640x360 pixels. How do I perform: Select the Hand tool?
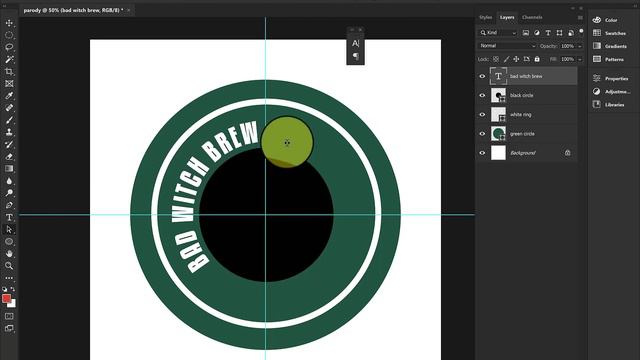(x=9, y=253)
